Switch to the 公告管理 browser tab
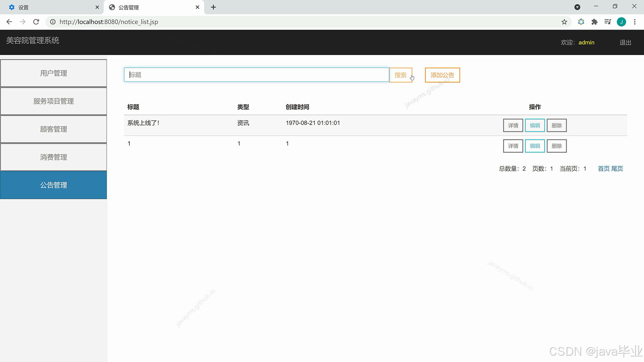Screen dimensions: 644x362 pos(154,7)
